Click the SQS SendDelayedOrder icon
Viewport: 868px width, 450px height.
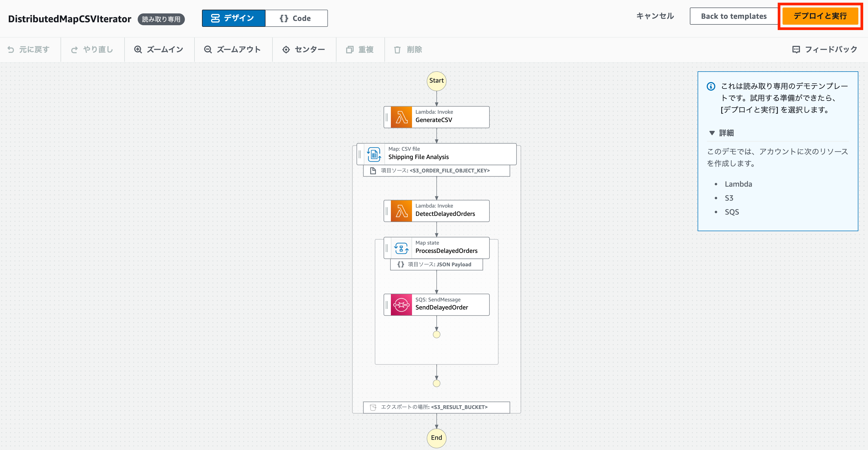[x=401, y=305]
